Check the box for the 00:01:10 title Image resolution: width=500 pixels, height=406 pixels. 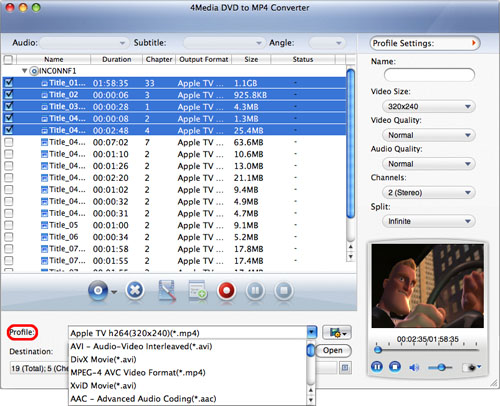point(9,154)
